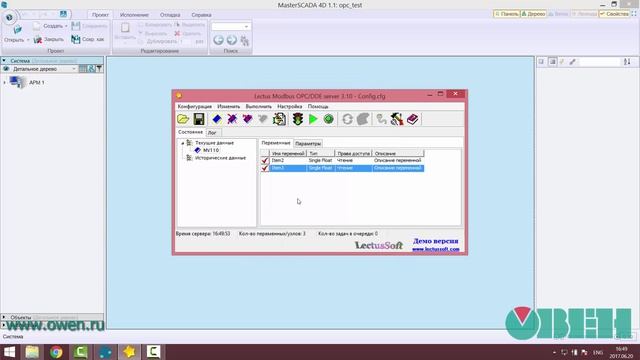
Task: Open File Explorer from the taskbar
Action: tap(32, 352)
